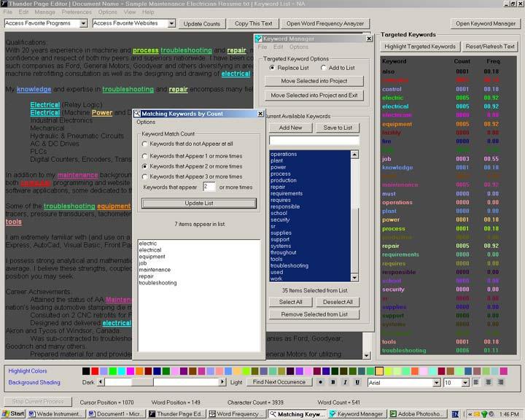This screenshot has width=525, height=420.
Task: Click left arrow of Background Shading slider
Action: pos(101,382)
